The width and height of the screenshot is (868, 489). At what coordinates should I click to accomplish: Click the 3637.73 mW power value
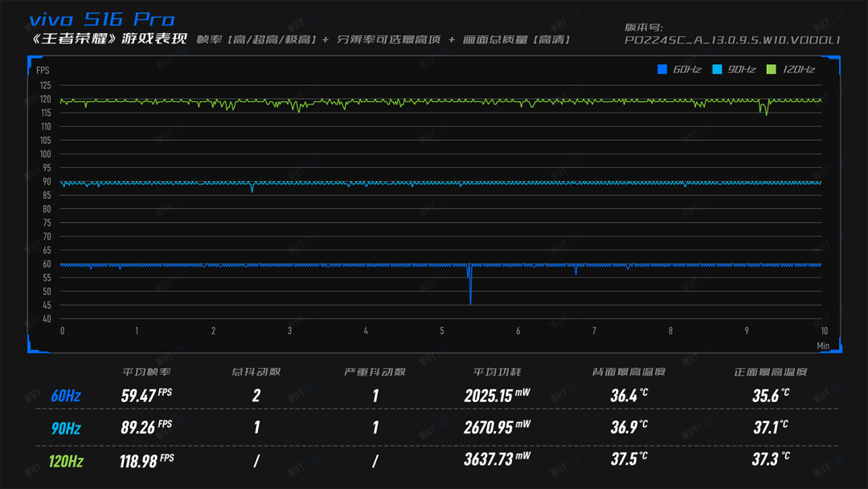click(497, 459)
